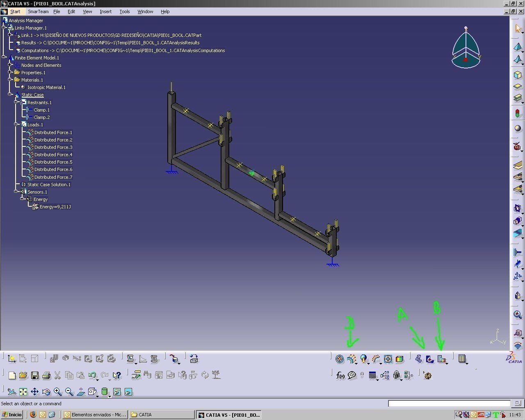Expand the Properties.1 tree node
This screenshot has height=420, width=525.
(x=10, y=73)
